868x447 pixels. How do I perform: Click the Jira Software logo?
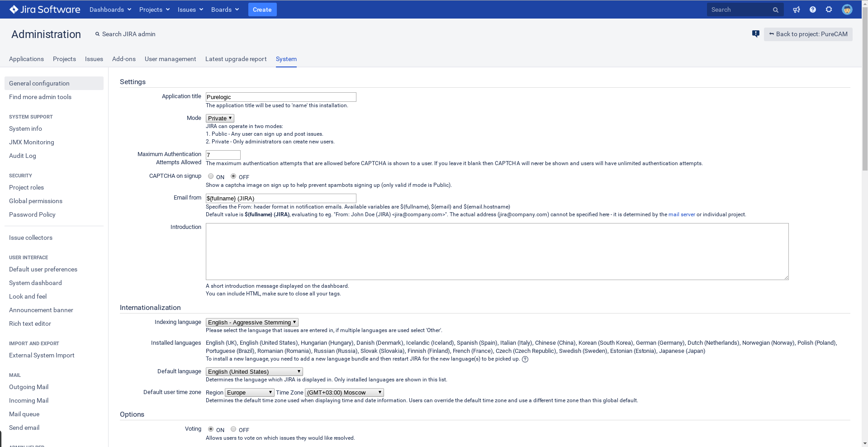(x=45, y=10)
